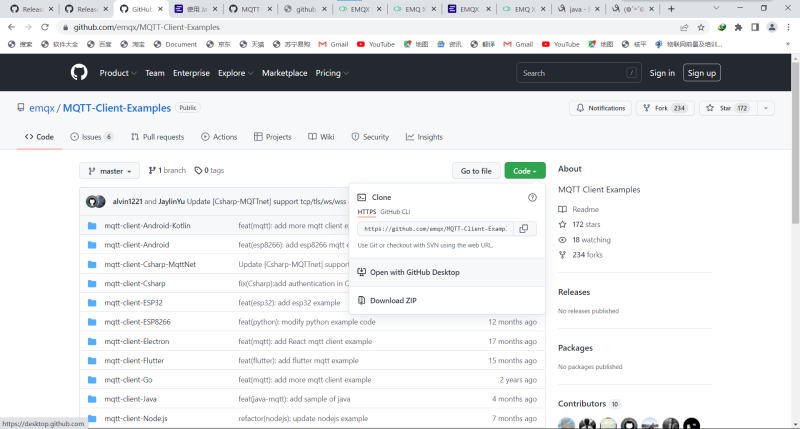The height and width of the screenshot is (429, 800).
Task: Open the mqtt-client-Java folder
Action: (131, 399)
